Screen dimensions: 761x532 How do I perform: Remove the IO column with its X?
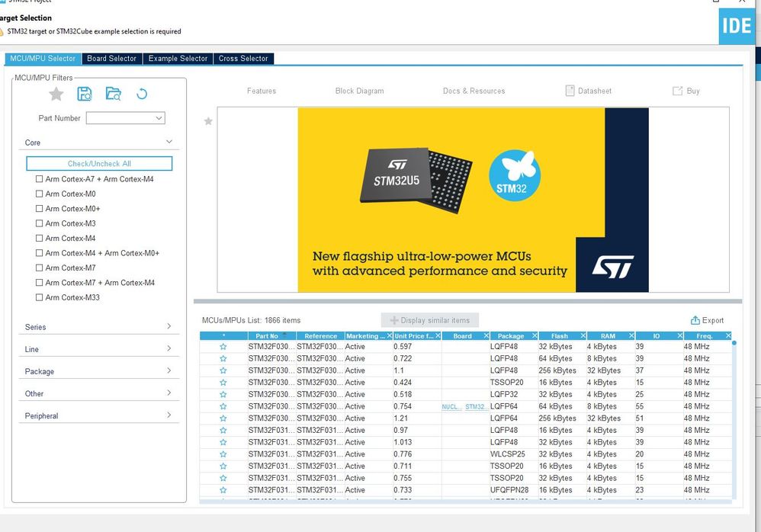tap(680, 335)
